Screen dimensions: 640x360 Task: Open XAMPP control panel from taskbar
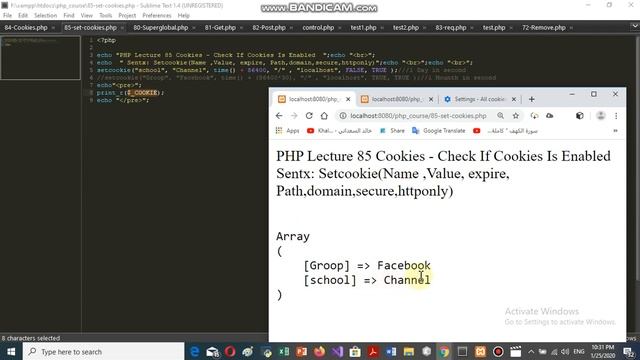(480, 351)
